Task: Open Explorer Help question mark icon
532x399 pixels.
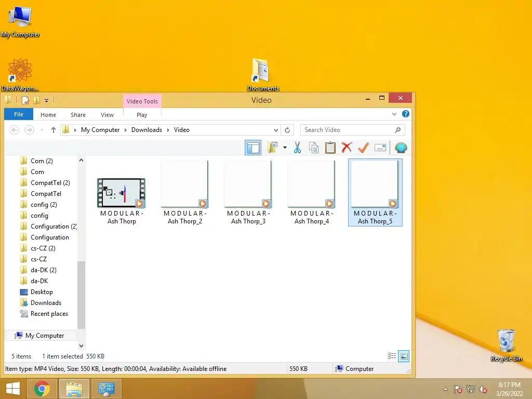Action: [405, 114]
